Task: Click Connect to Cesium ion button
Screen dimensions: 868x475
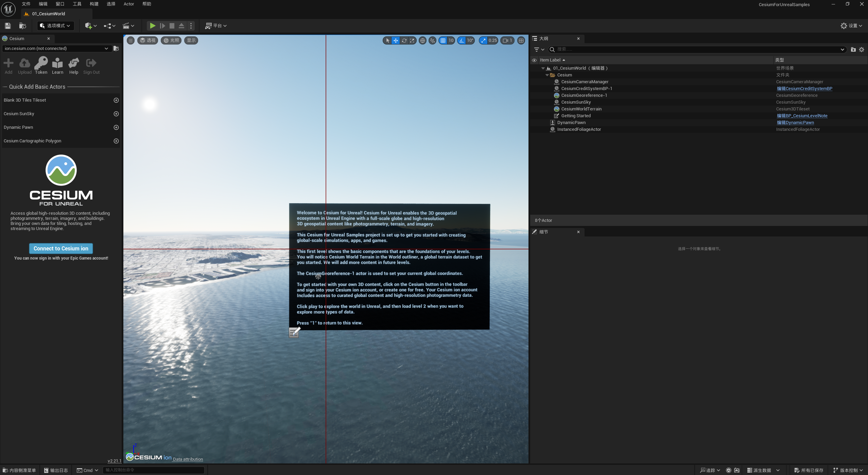Action: pos(61,248)
